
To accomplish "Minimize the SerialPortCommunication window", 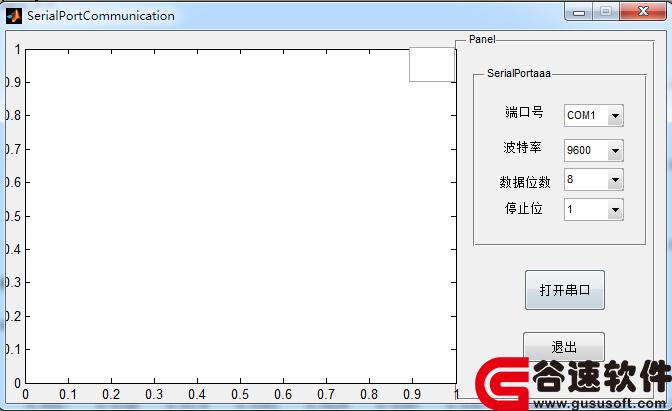I will point(579,12).
